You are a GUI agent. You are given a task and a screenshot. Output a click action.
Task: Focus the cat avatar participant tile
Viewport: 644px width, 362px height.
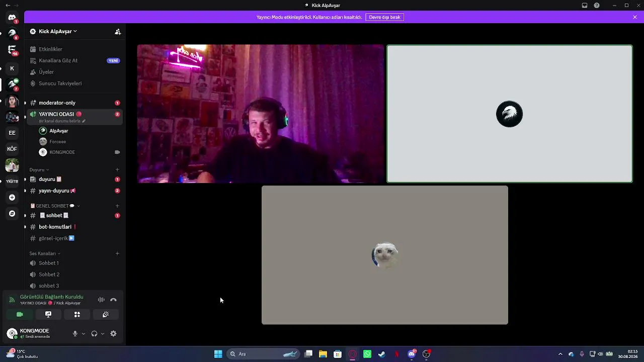(x=385, y=255)
